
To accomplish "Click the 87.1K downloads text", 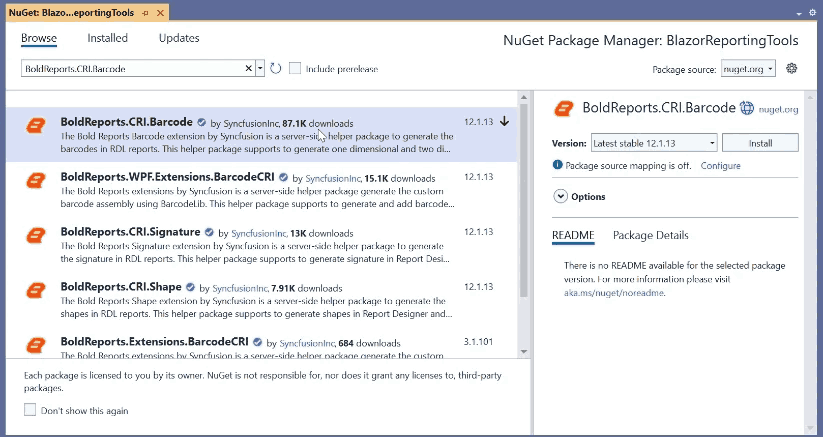I will pyautogui.click(x=318, y=124).
